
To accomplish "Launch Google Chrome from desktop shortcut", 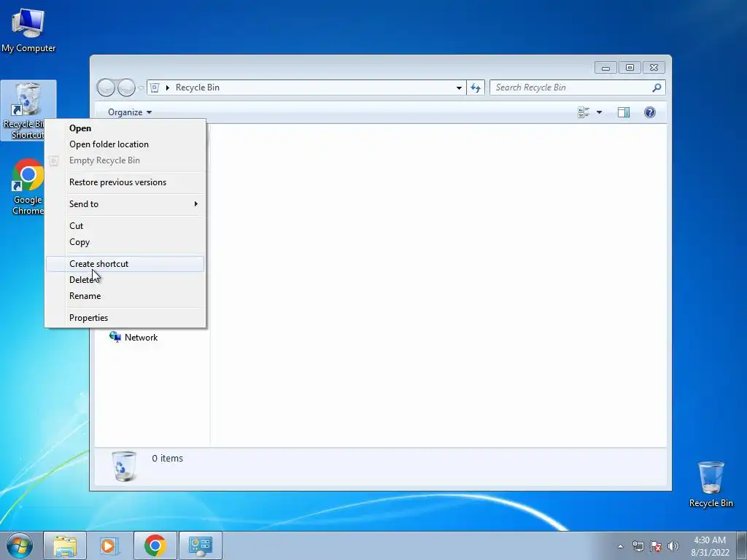I will 28,187.
